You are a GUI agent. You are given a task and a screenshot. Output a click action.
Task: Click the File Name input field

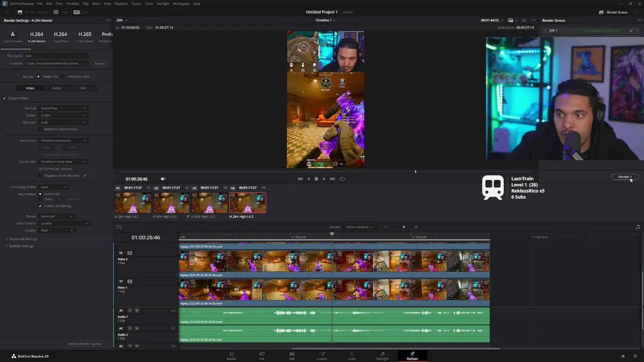click(56, 56)
